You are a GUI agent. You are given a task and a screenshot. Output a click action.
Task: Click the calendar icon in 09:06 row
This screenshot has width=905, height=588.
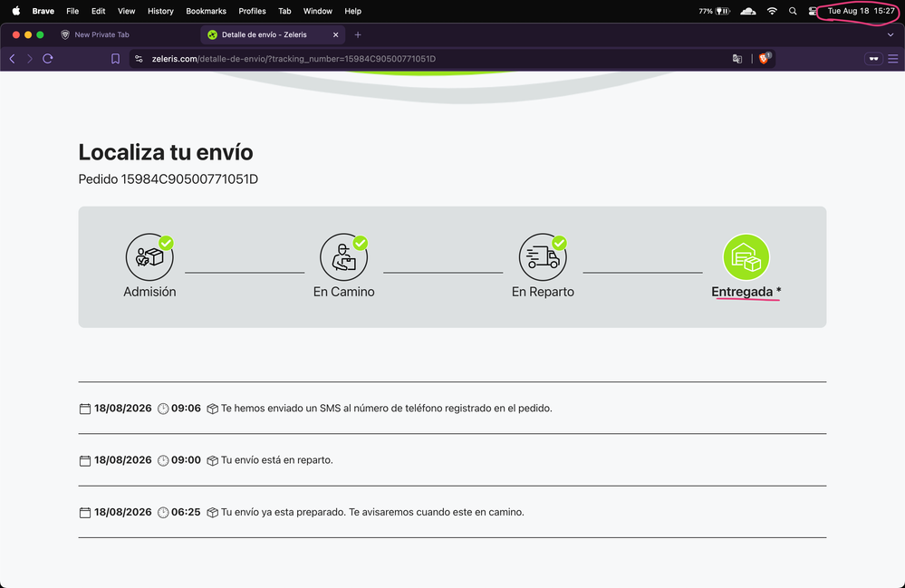(85, 409)
